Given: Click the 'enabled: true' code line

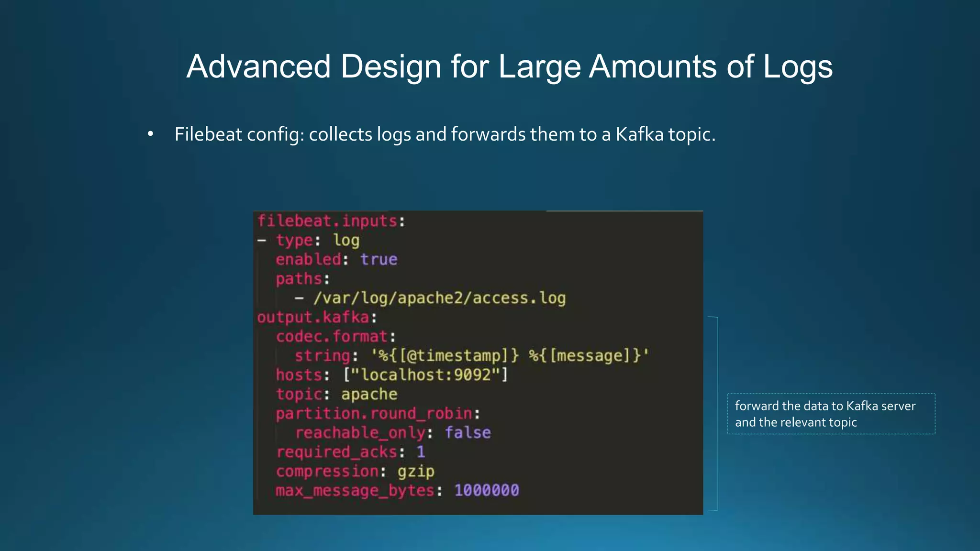Looking at the screenshot, I should click(x=336, y=259).
